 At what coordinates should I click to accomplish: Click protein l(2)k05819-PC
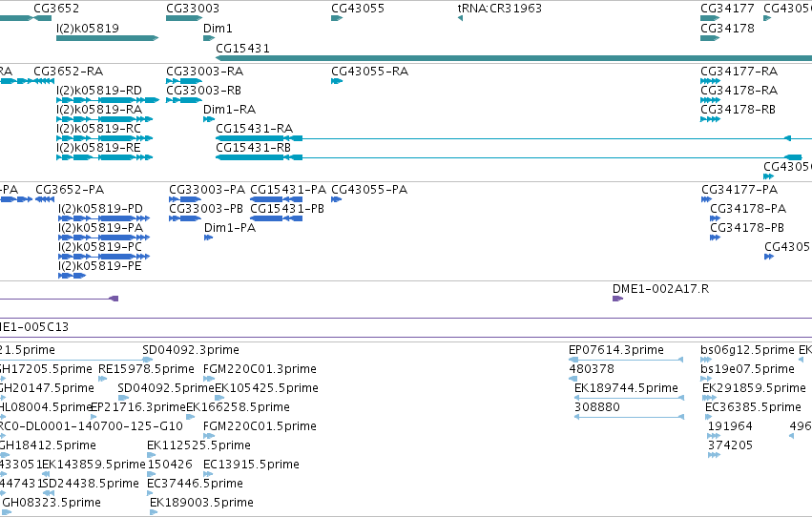104,257
